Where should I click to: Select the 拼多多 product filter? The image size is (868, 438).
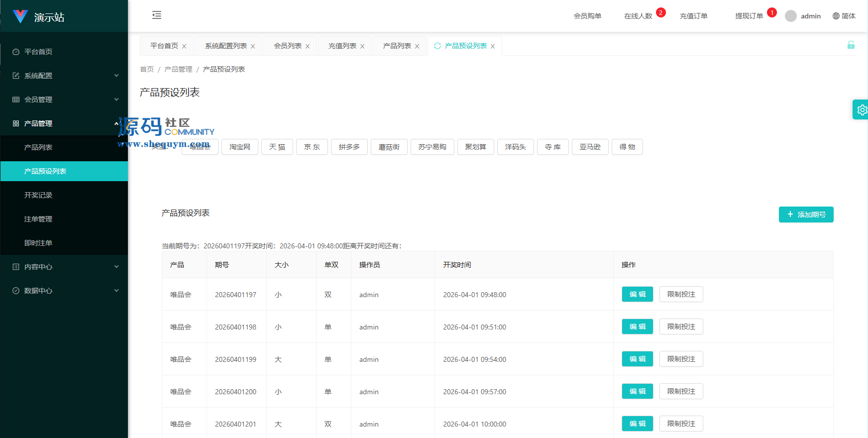[349, 147]
